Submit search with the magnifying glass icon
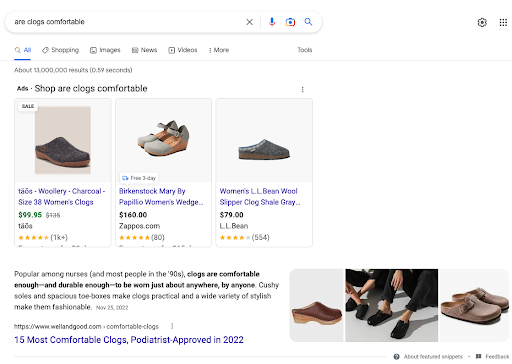This screenshot has width=512, height=364. (x=308, y=22)
